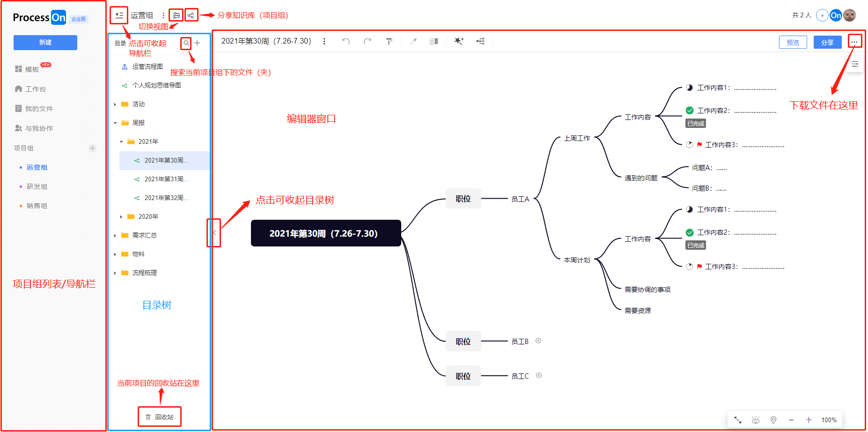Image resolution: width=868 pixels, height=432 pixels.
Task: Search files in the directory tree
Action: [186, 43]
